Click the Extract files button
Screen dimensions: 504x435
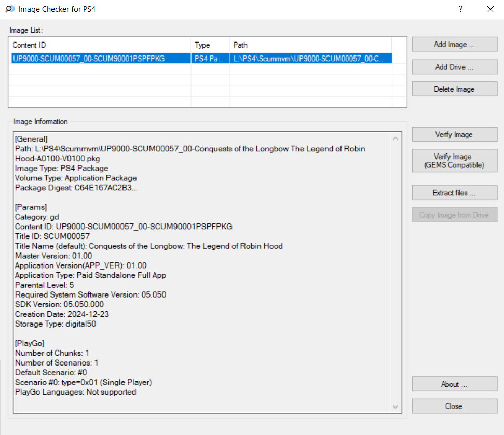pyautogui.click(x=455, y=193)
